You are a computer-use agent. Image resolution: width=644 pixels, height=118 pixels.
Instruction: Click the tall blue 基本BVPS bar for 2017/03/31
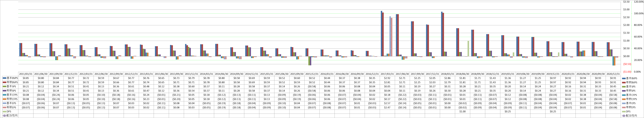[x=382, y=34]
